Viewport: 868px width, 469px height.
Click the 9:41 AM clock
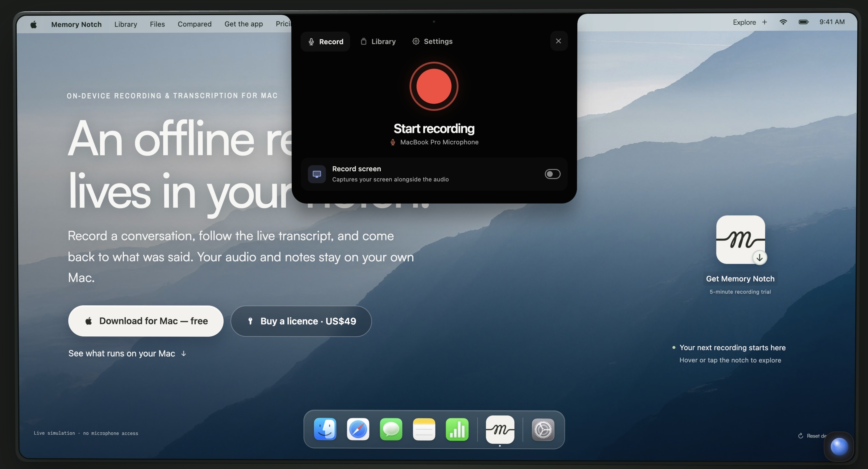pos(832,22)
